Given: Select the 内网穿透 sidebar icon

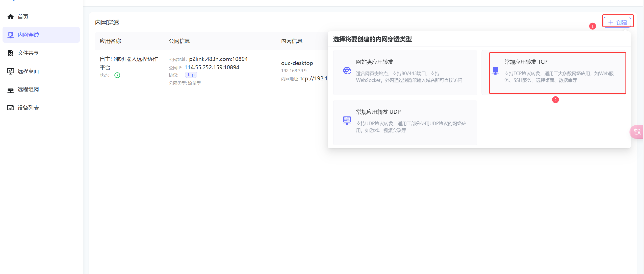Looking at the screenshot, I should click(11, 35).
